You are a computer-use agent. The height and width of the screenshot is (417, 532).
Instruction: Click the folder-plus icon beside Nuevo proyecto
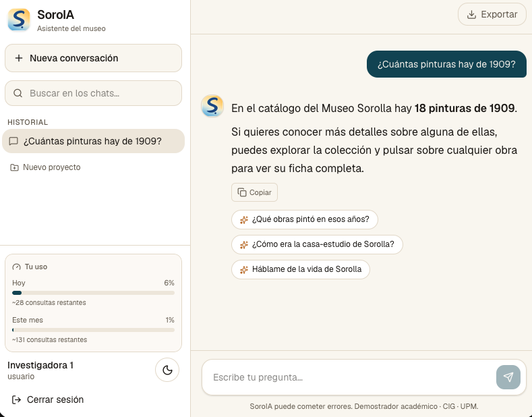[x=14, y=167]
